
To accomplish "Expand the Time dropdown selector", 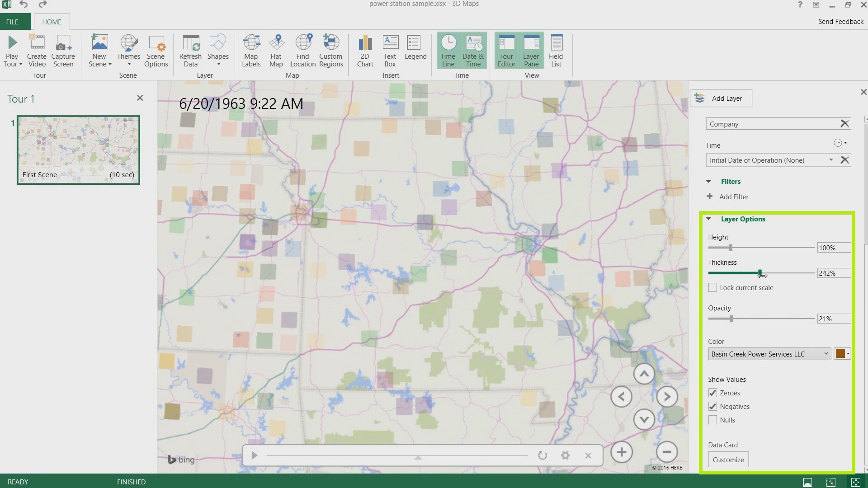I will (830, 160).
